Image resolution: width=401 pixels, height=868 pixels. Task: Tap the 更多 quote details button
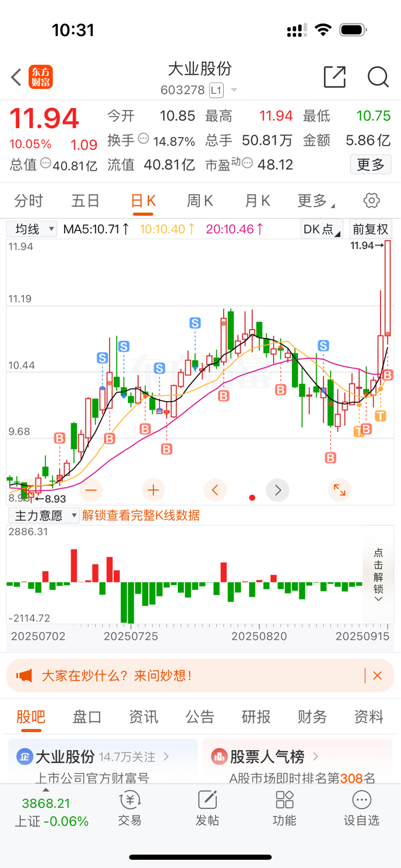tap(371, 165)
